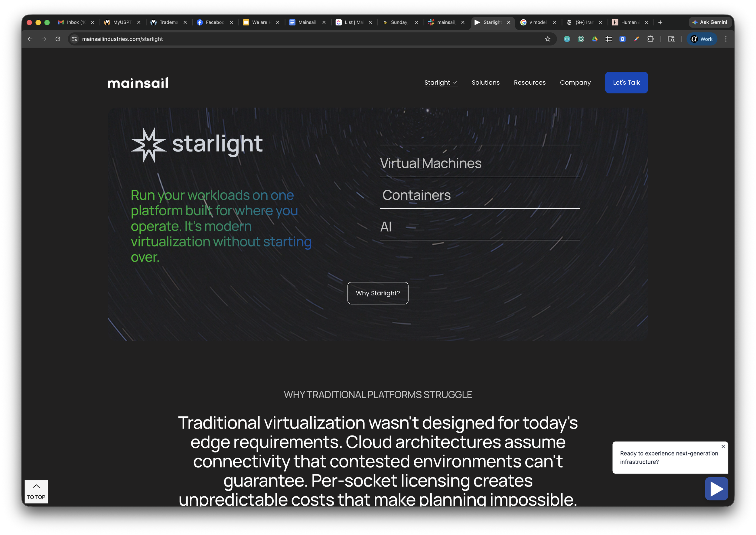Open the Google Drive extension
Screen dimensions: 756x535
pos(595,39)
